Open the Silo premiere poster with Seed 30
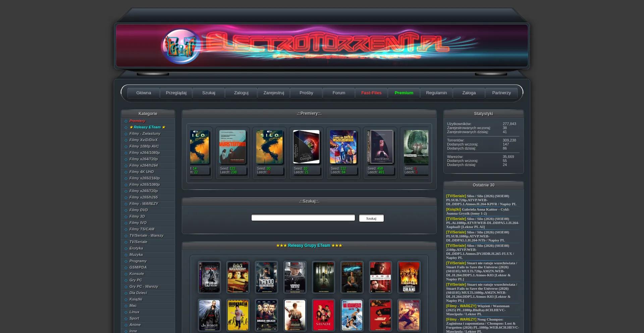The width and height of the screenshot is (644, 333). (x=269, y=147)
